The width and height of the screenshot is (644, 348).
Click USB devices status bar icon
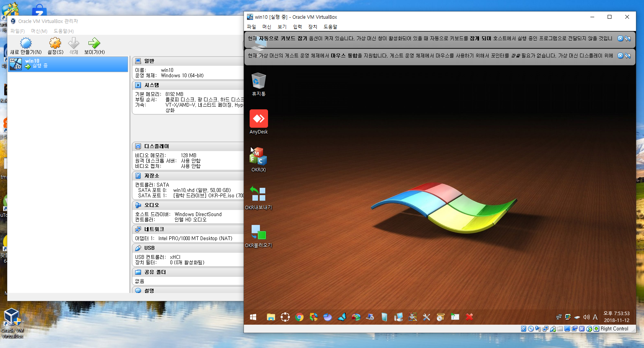[553, 329]
